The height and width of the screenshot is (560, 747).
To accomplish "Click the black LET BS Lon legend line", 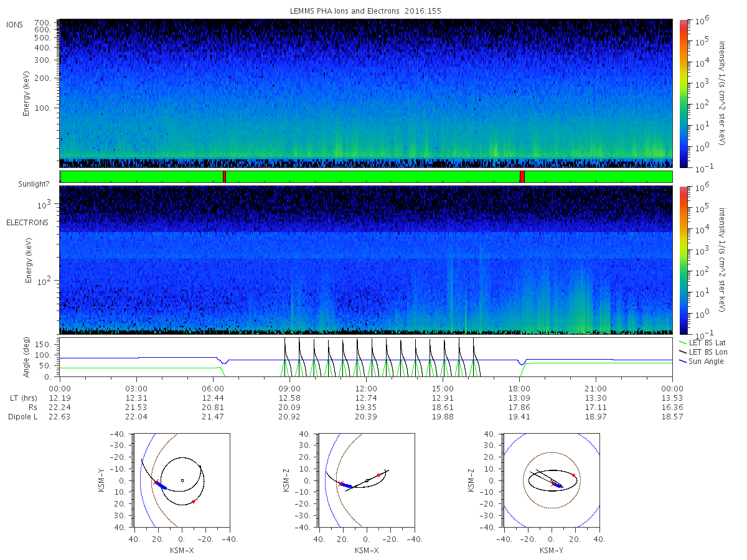I will click(685, 352).
